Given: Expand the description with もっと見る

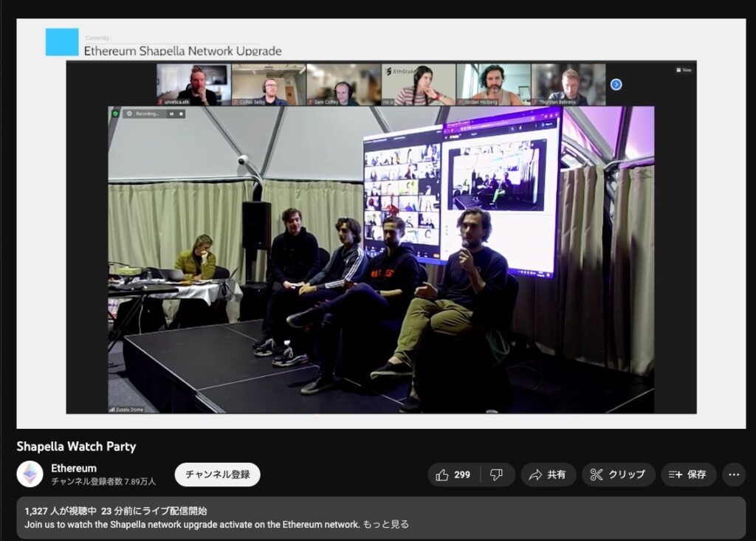Looking at the screenshot, I should coord(385,525).
